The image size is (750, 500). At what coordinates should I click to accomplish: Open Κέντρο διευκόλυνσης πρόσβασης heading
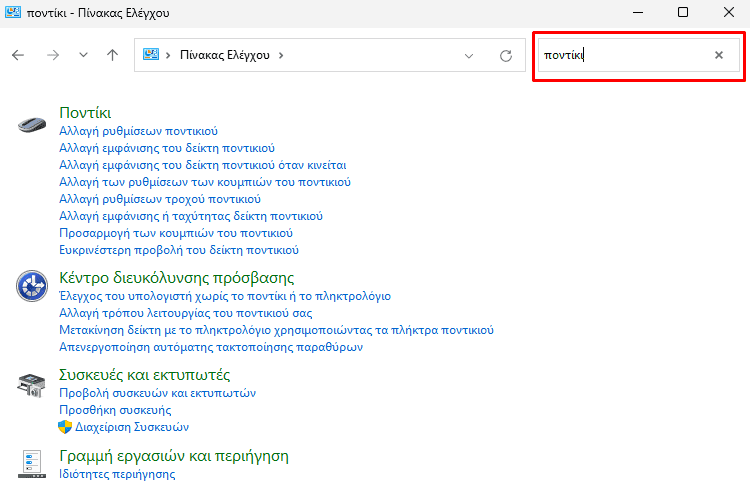[x=176, y=278]
